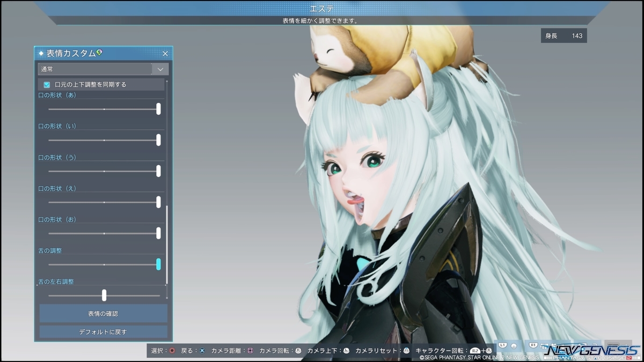The height and width of the screenshot is (362, 644).
Task: Click the stick icon for カメラ回転
Action: pos(298,351)
